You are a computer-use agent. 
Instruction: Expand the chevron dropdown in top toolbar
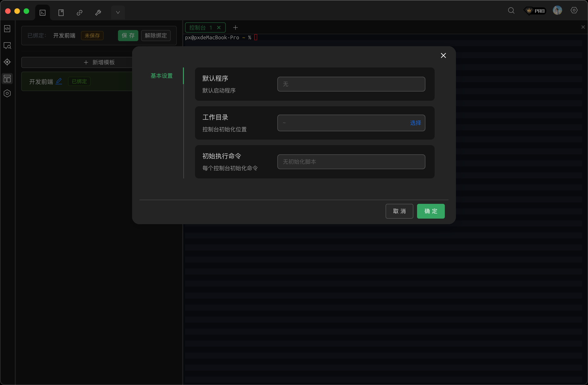click(x=118, y=12)
